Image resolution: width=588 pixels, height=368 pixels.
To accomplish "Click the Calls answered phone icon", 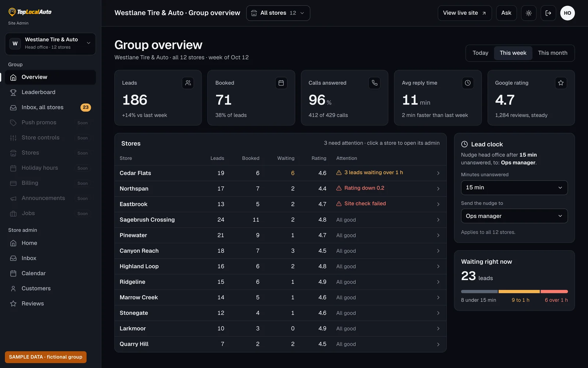I will (374, 83).
